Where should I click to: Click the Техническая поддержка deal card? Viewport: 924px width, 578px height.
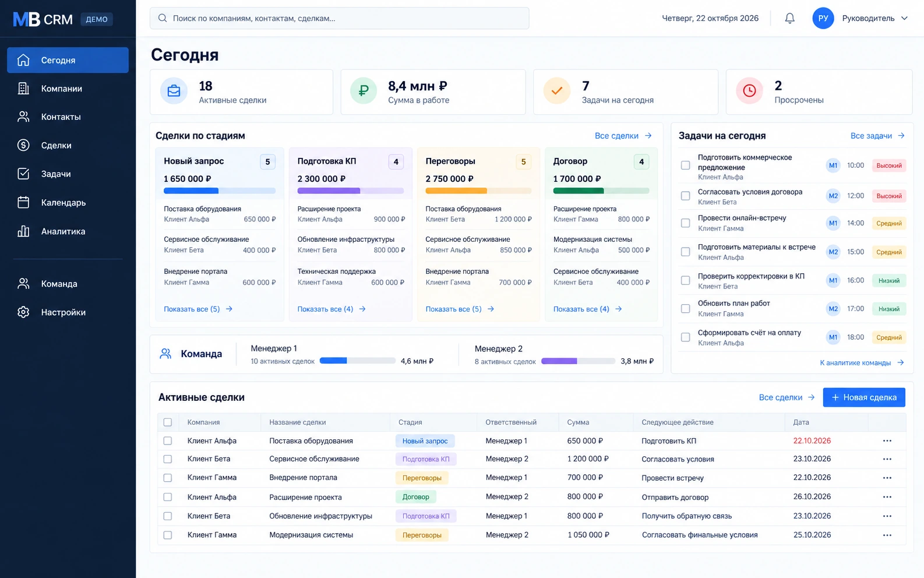point(351,277)
